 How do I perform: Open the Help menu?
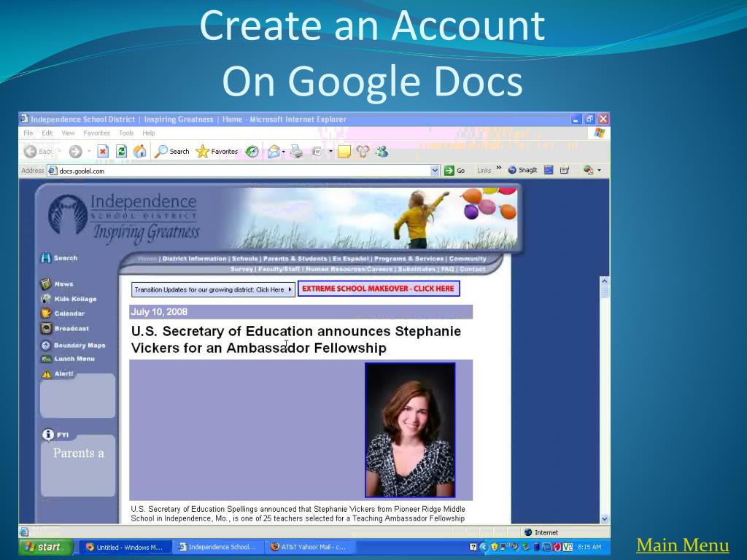pyautogui.click(x=149, y=133)
